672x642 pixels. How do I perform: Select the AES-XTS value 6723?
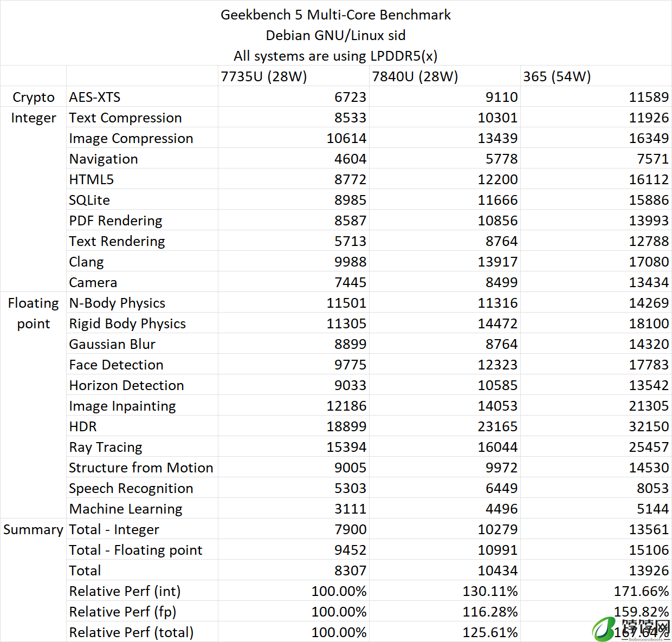pos(350,97)
